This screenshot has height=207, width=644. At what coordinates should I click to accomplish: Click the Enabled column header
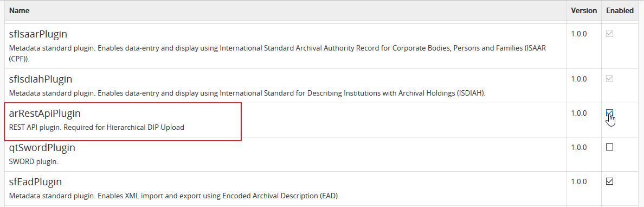tap(620, 10)
